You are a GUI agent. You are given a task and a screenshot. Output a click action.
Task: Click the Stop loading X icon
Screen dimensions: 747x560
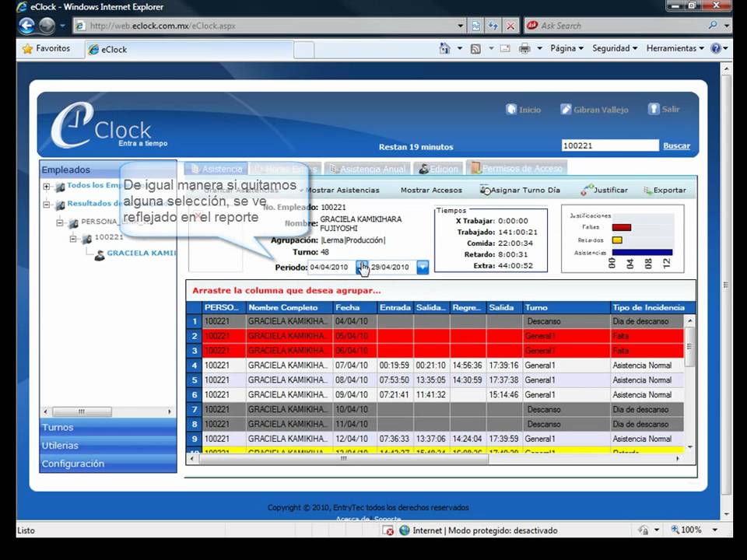[510, 26]
